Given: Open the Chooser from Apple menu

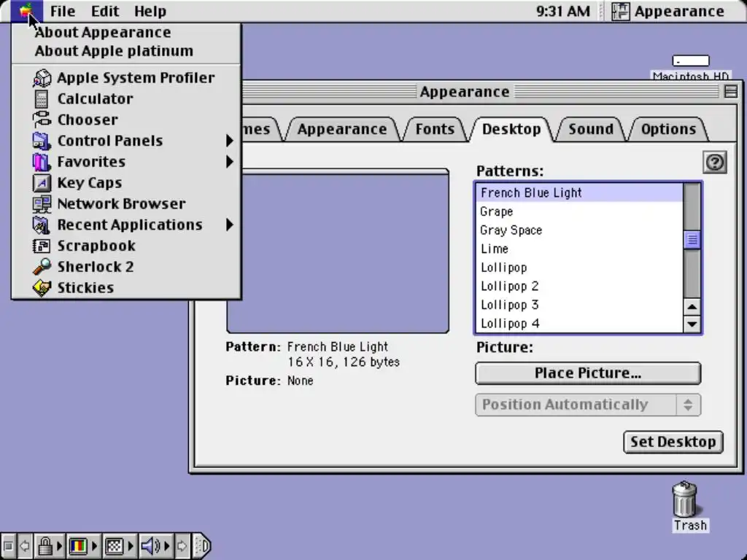Looking at the screenshot, I should coord(126,120).
